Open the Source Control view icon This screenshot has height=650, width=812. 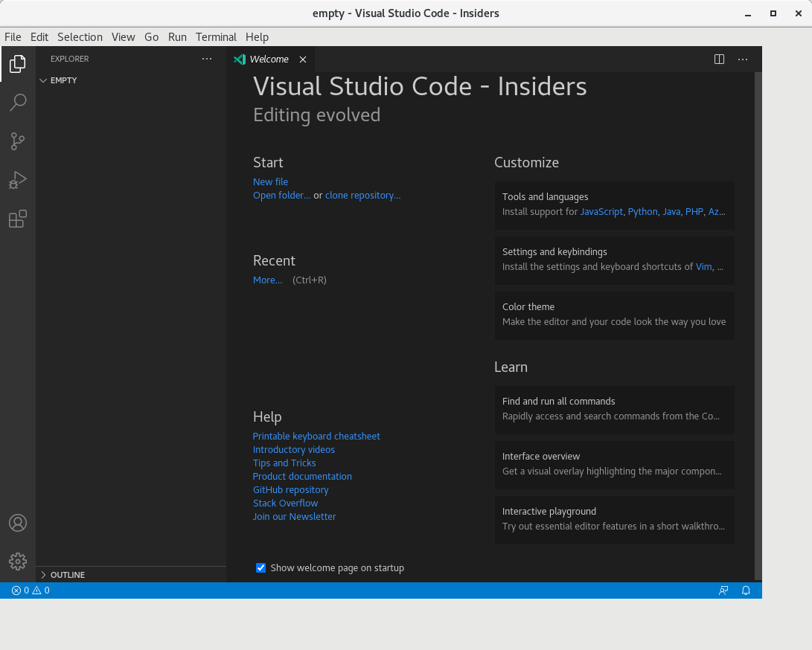(x=18, y=141)
